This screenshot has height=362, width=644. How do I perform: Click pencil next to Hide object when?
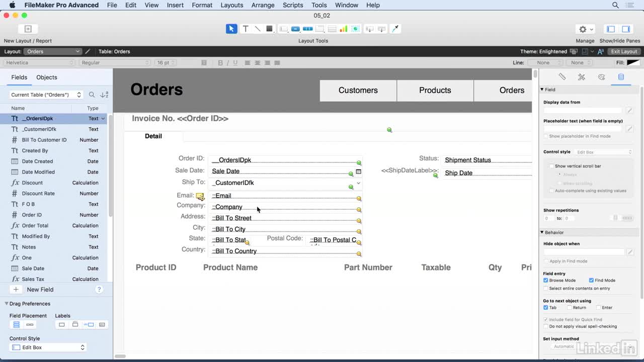pos(629,251)
